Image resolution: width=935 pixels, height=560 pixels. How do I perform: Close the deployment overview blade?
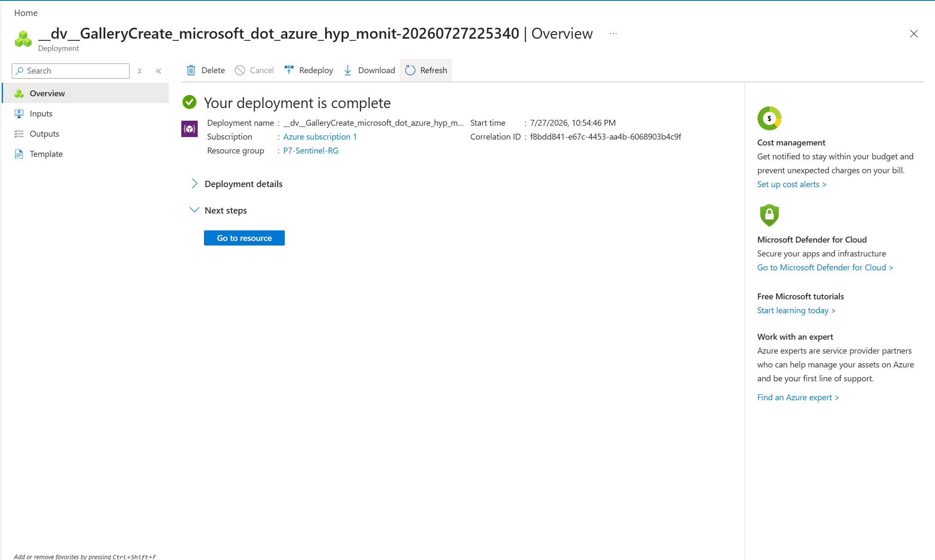pos(914,34)
